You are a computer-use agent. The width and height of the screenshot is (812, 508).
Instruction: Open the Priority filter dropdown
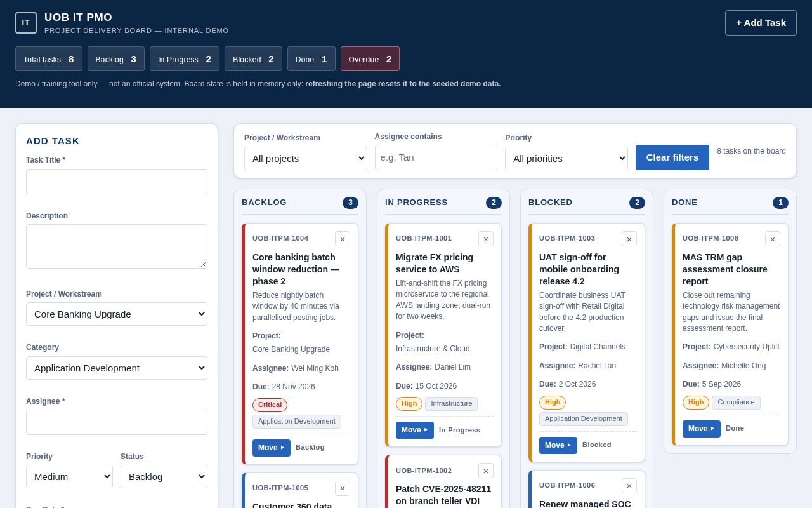pyautogui.click(x=566, y=159)
